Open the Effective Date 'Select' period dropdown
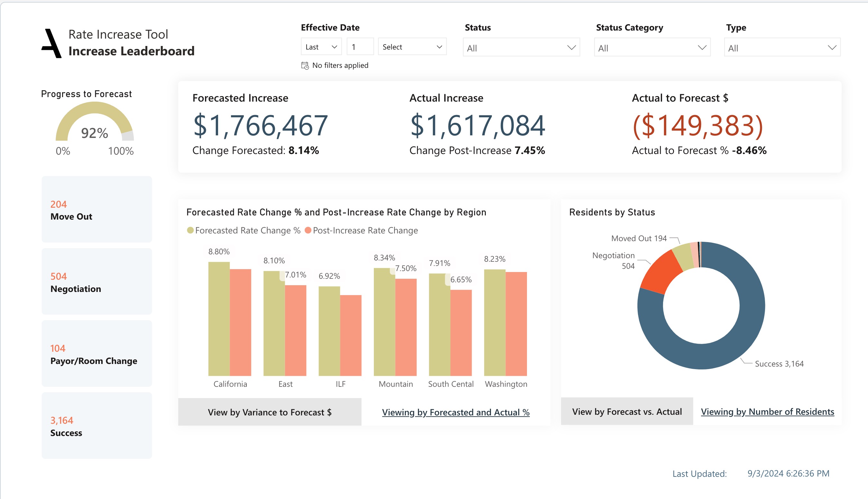The width and height of the screenshot is (868, 499). click(x=412, y=47)
